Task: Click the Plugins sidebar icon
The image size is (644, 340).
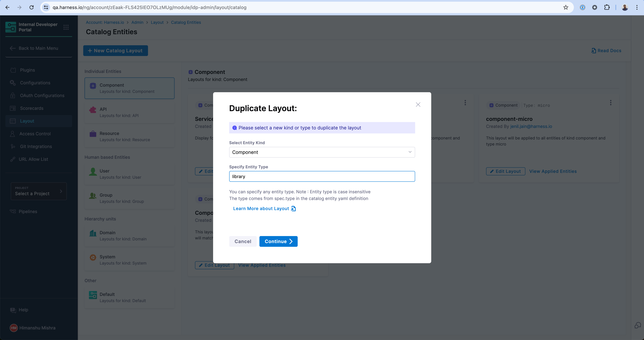Action: [x=13, y=70]
